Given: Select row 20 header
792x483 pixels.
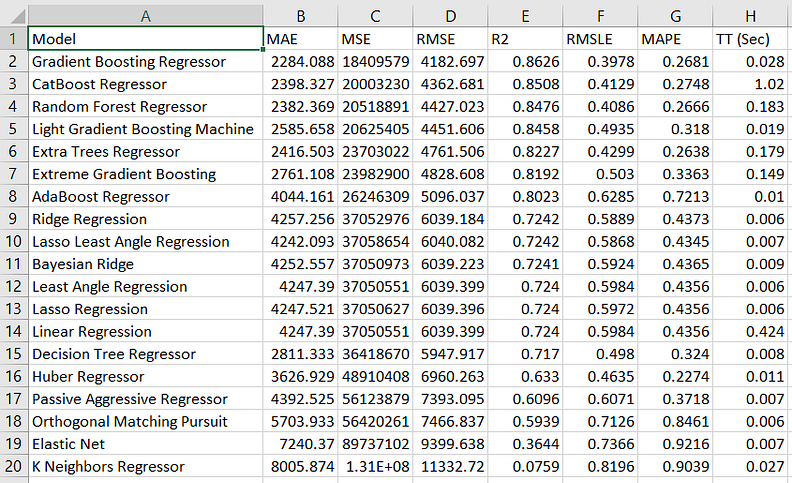Looking at the screenshot, I should point(14,466).
